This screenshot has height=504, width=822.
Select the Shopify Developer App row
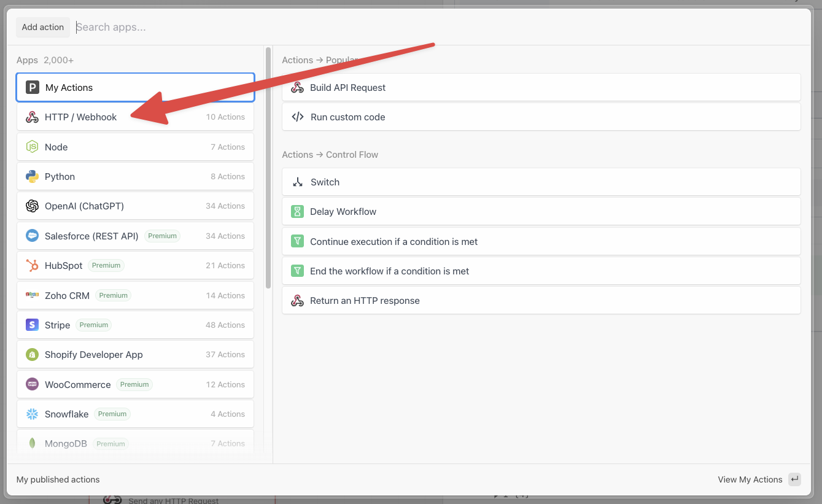(135, 355)
